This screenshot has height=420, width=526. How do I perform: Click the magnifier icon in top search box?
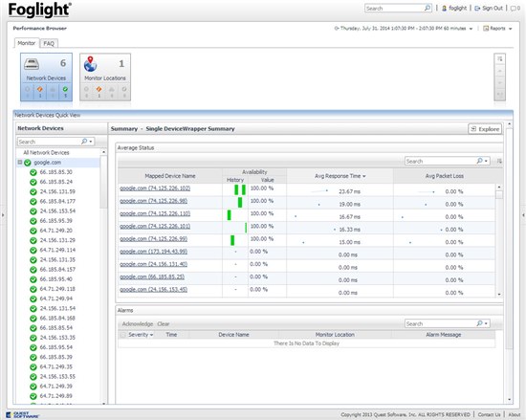click(427, 8)
